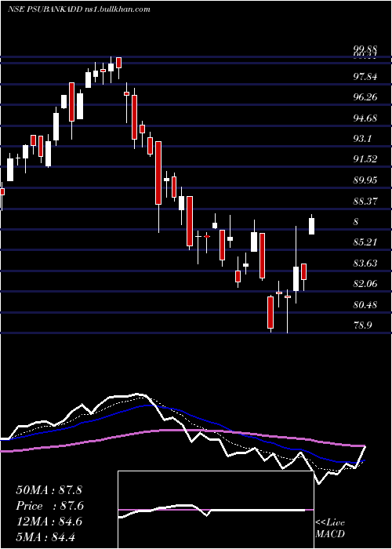
Task: Click the 99.88 top price label
Action: [365, 49]
